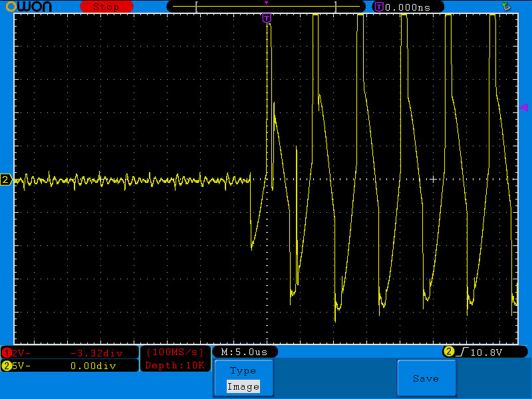Click the red channel 1 badge

pyautogui.click(x=7, y=353)
